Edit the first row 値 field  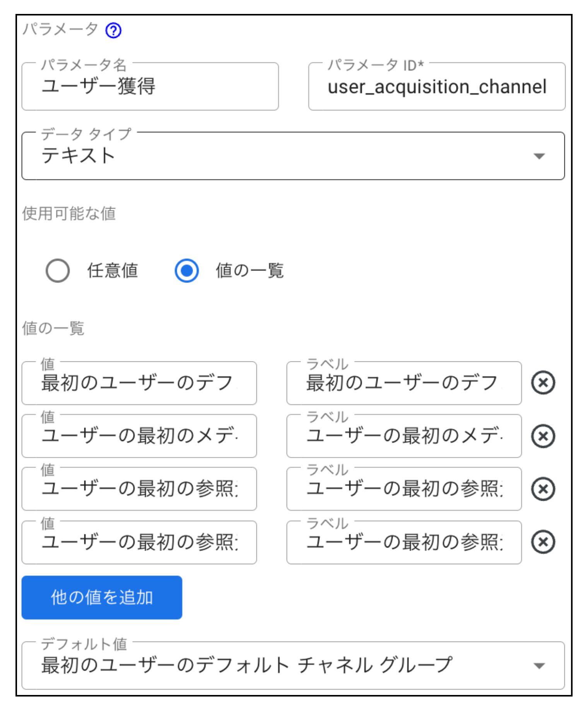tap(139, 383)
